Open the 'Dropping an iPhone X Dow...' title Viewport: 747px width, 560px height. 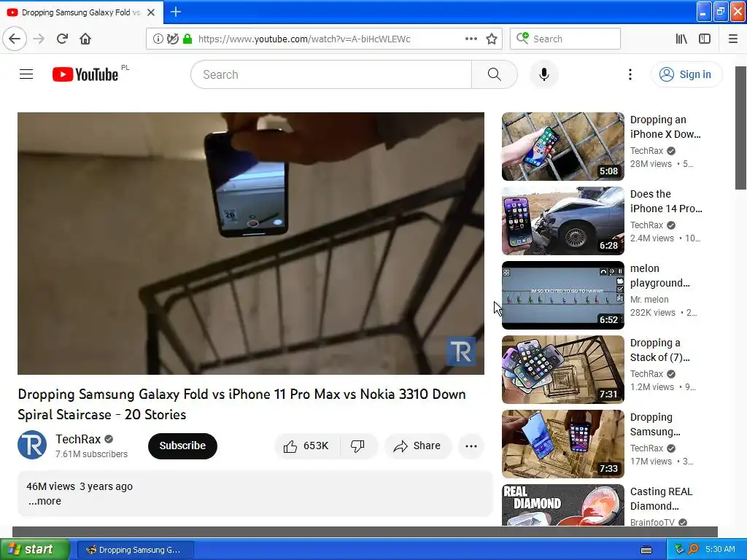[665, 127]
